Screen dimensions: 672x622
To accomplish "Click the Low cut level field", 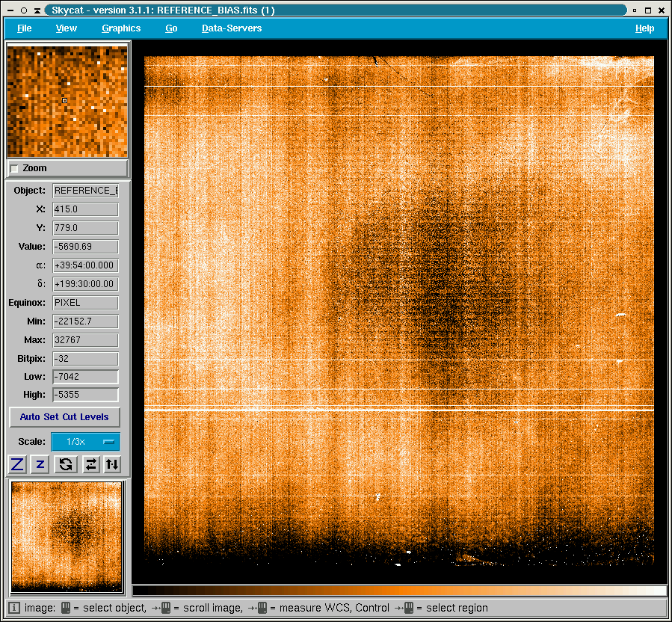I will [85, 377].
